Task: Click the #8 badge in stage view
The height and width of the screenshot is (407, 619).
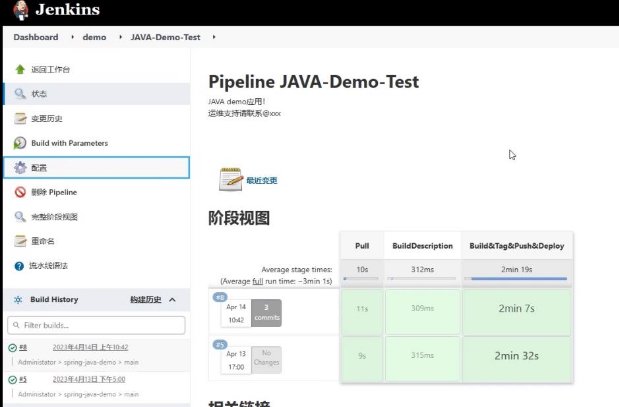Action: [x=220, y=297]
